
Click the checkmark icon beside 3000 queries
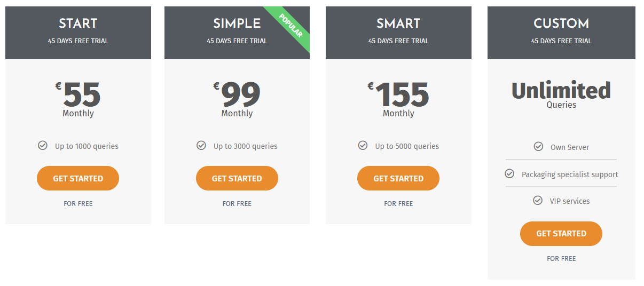coord(201,145)
